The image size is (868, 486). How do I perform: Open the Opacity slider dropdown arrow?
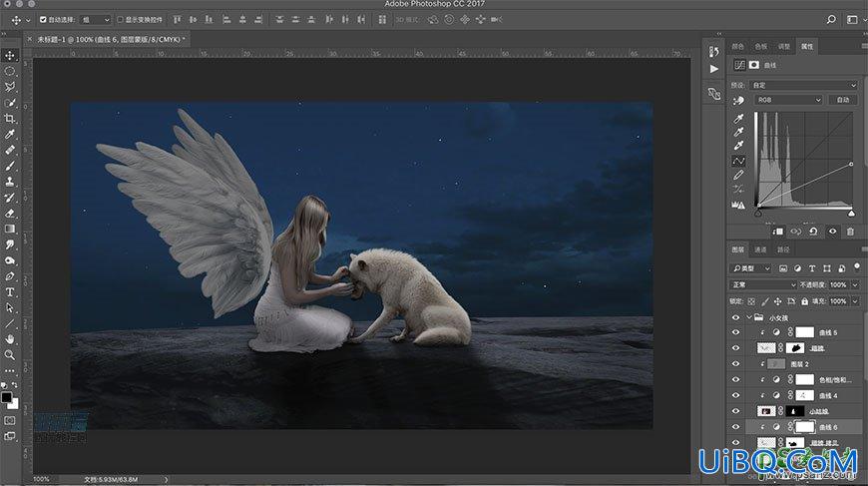click(x=855, y=284)
